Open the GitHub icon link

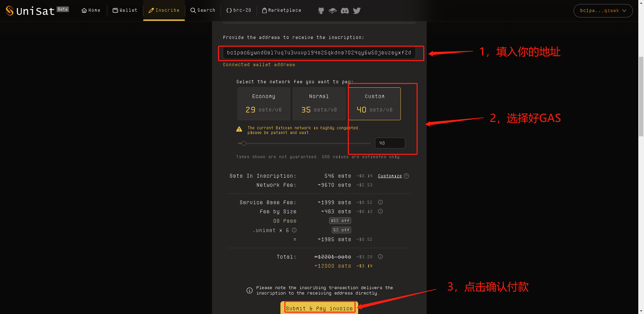click(321, 11)
